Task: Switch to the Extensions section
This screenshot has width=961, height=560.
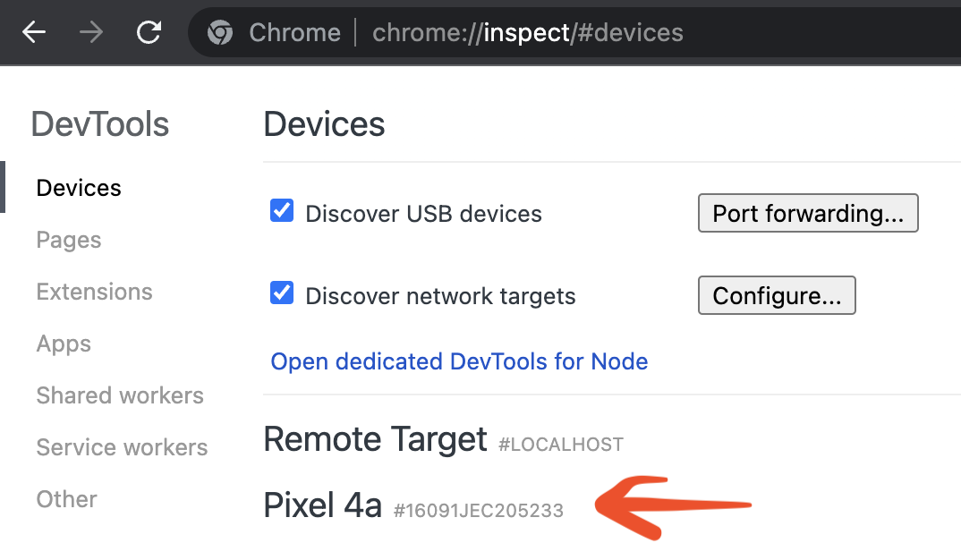Action: (x=94, y=292)
